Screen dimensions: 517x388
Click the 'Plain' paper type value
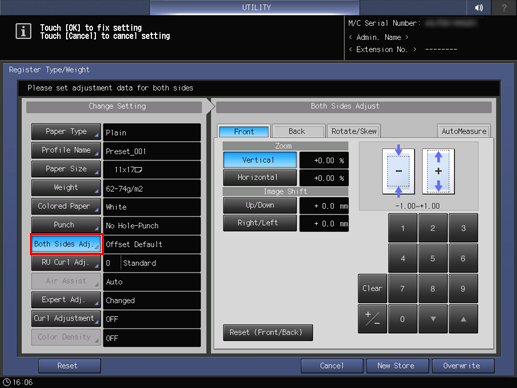tap(152, 132)
